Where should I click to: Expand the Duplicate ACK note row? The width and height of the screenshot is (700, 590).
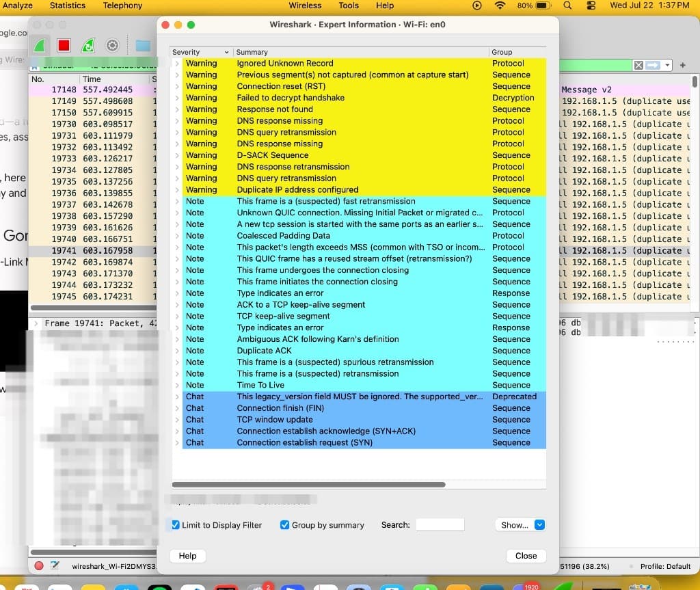click(x=177, y=351)
